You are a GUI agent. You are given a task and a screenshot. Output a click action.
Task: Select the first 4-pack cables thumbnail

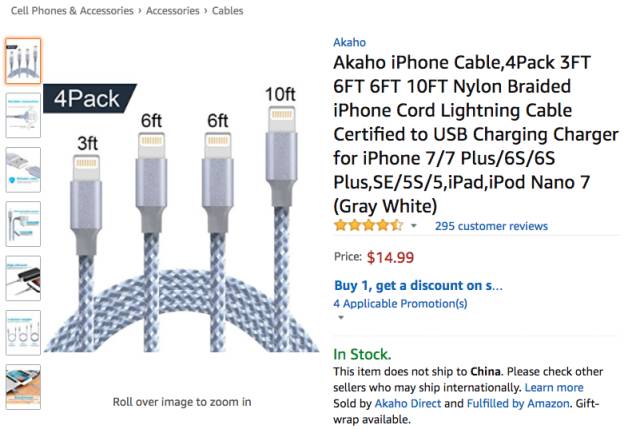23,61
